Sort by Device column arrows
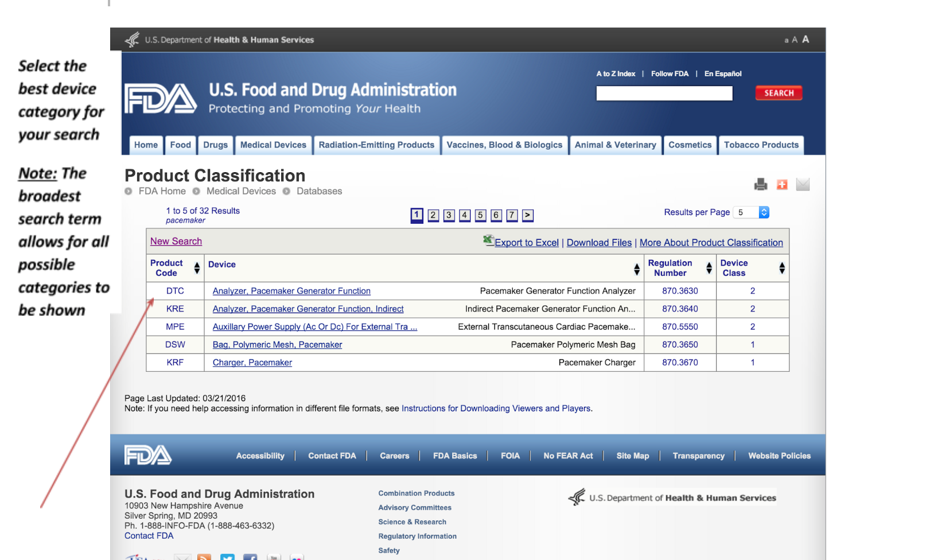Viewport: 926px width, 560px height. (636, 269)
